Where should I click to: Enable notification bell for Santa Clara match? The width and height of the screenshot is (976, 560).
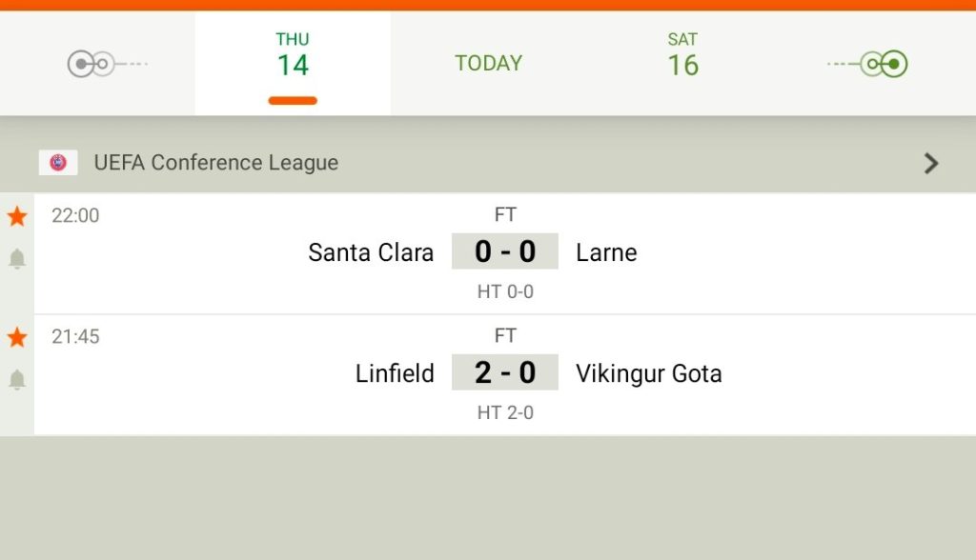tap(17, 257)
